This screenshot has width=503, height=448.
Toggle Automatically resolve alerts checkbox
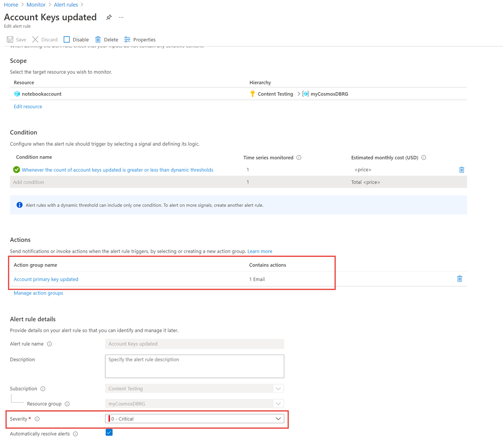tap(109, 432)
